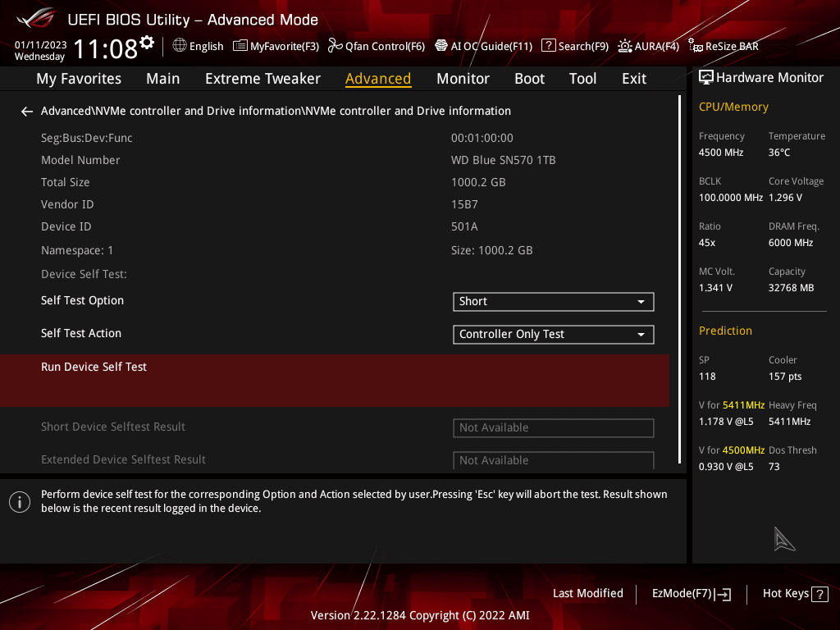Click Last Modified button
Image resolution: width=840 pixels, height=630 pixels.
[x=587, y=594]
